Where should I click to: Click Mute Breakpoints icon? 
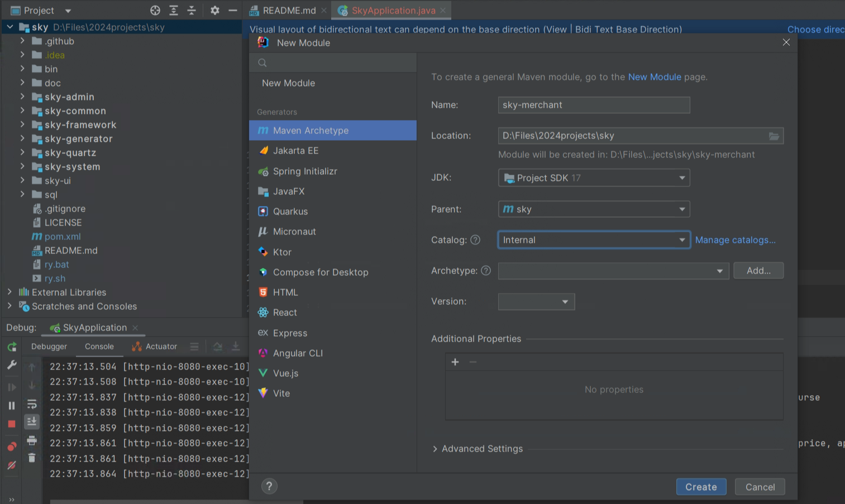coord(12,465)
